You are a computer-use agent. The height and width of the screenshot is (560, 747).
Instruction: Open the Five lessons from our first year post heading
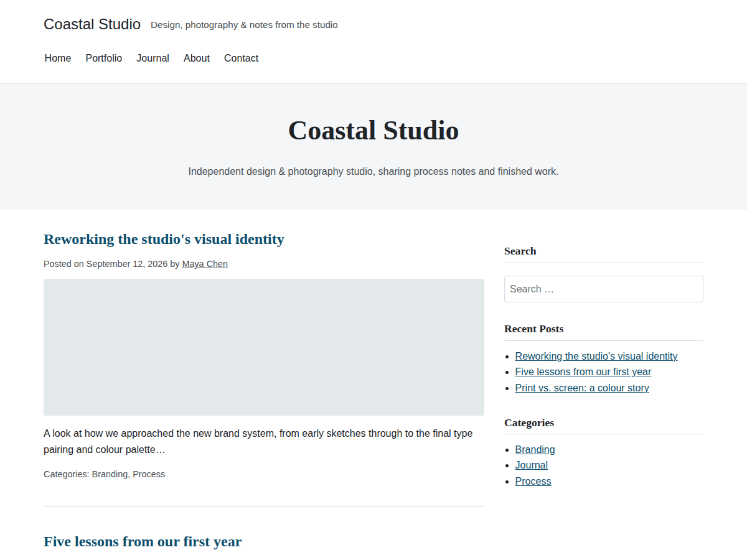(143, 541)
